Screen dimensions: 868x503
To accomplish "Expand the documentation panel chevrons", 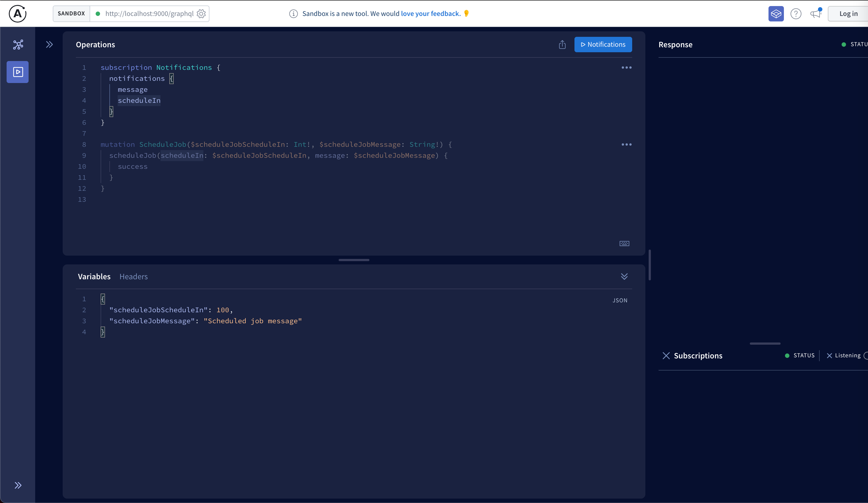I will 49,45.
